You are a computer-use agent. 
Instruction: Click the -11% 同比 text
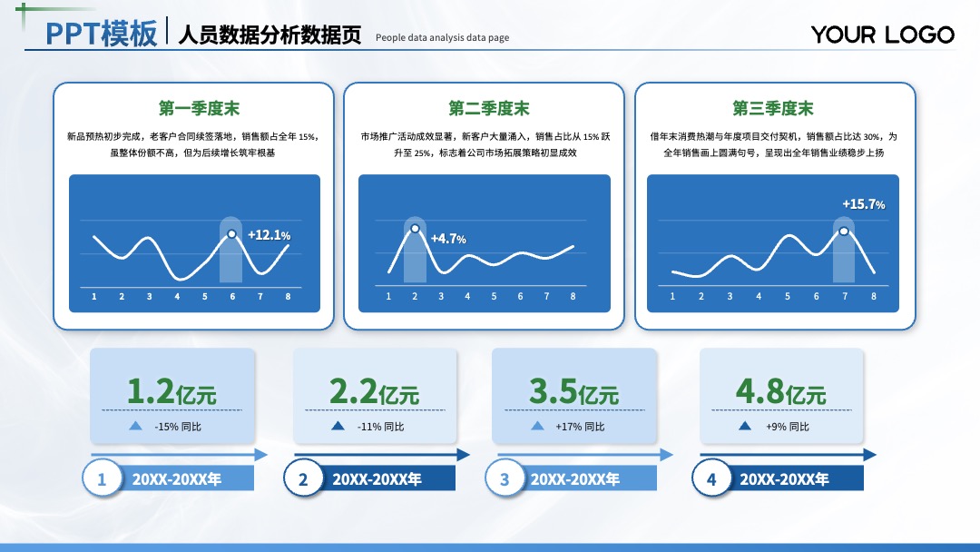click(x=380, y=427)
